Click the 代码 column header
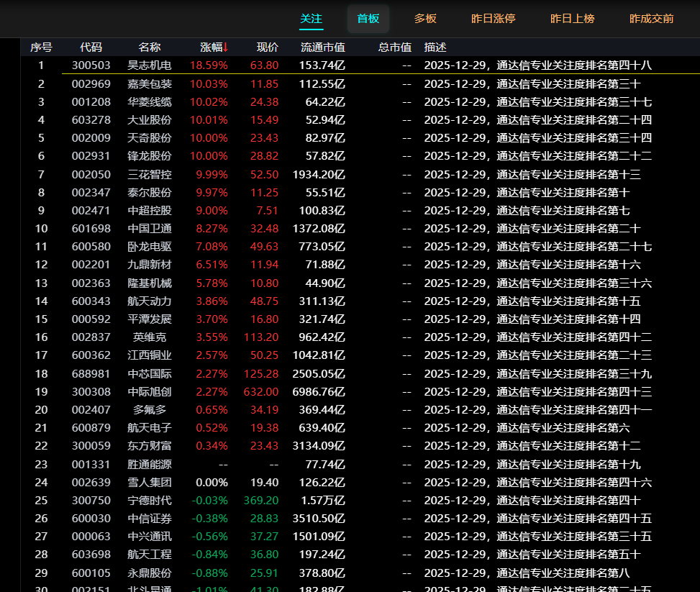Image resolution: width=700 pixels, height=592 pixels. click(91, 47)
